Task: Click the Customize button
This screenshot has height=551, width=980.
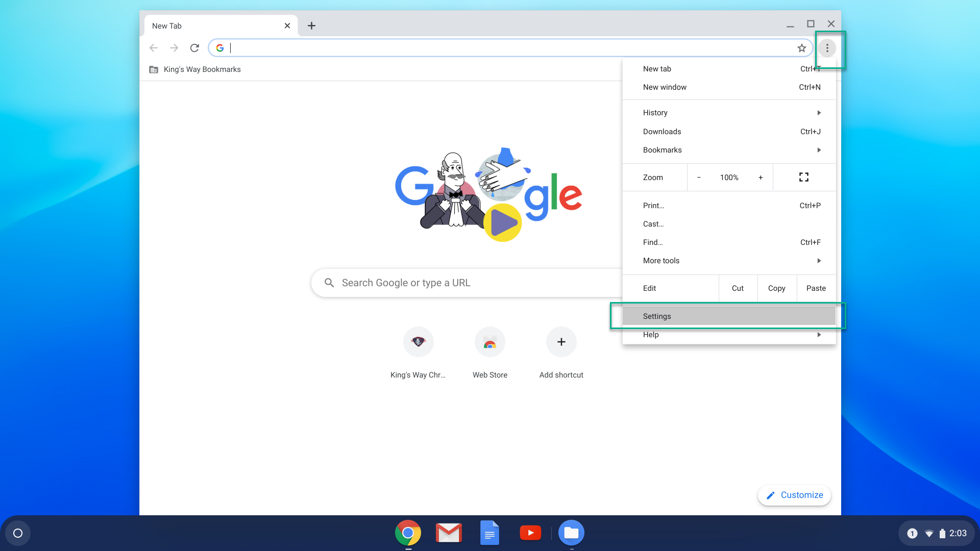Action: click(x=795, y=495)
